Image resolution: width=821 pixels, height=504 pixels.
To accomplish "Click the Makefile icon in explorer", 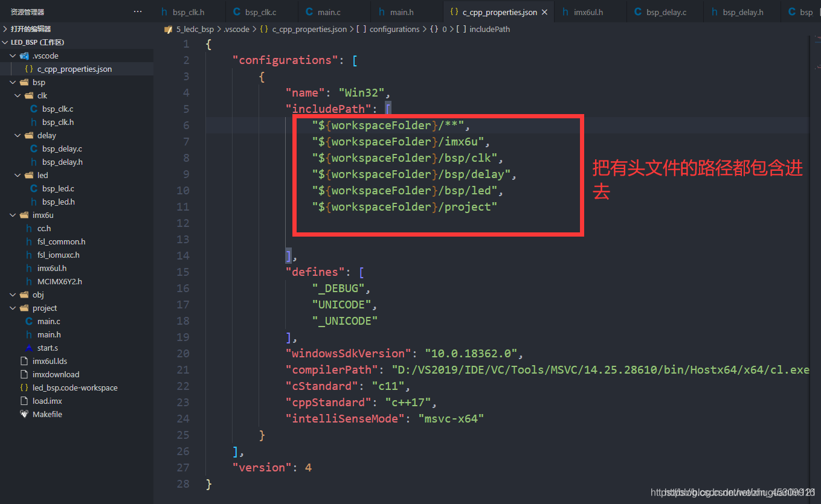I will pyautogui.click(x=24, y=414).
